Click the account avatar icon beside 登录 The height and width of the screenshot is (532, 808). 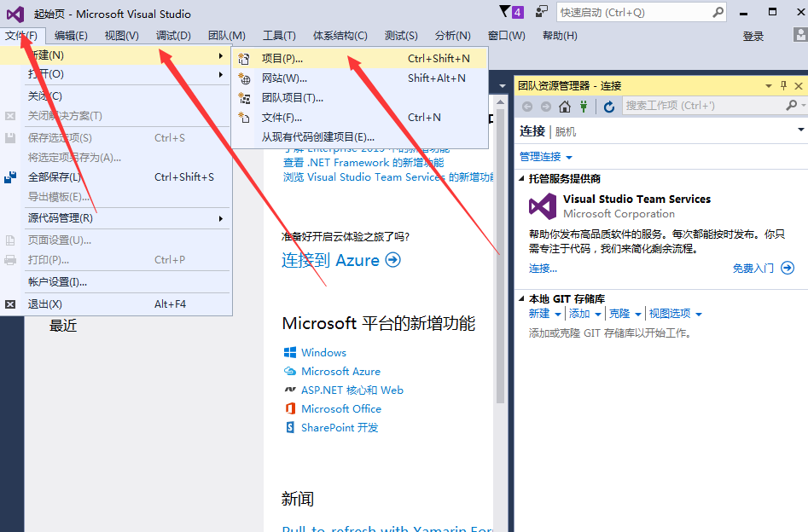(800, 35)
